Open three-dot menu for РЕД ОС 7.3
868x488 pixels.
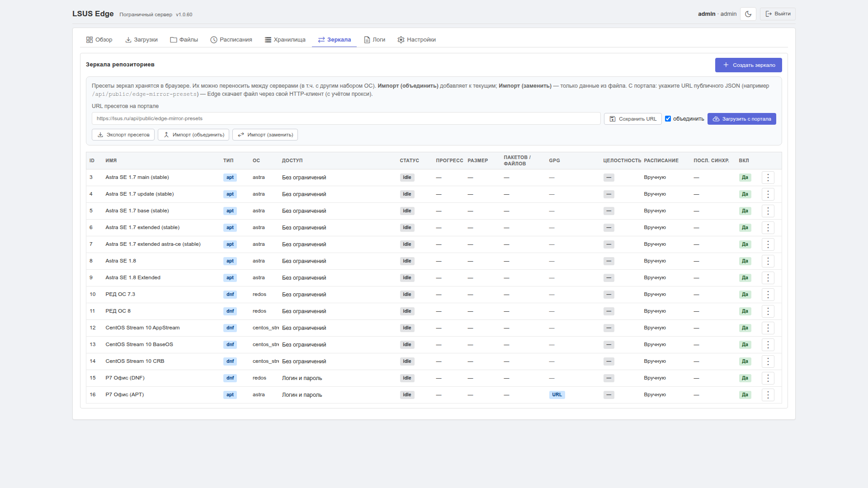click(768, 295)
